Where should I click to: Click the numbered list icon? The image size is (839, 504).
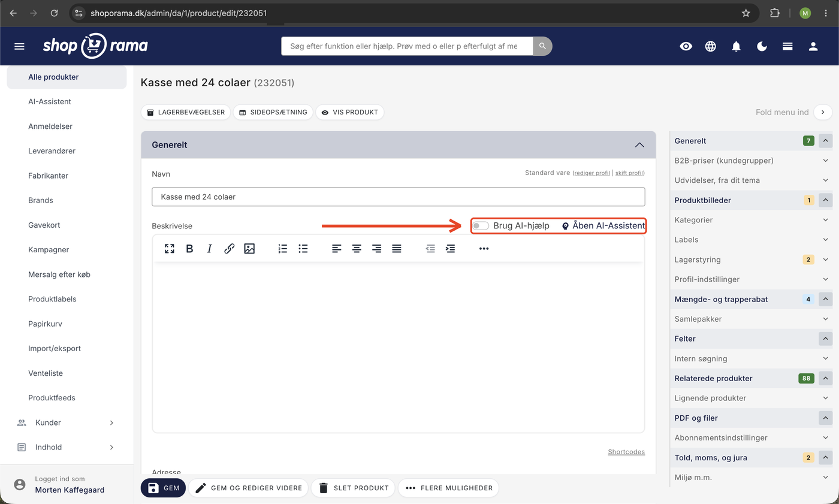283,249
